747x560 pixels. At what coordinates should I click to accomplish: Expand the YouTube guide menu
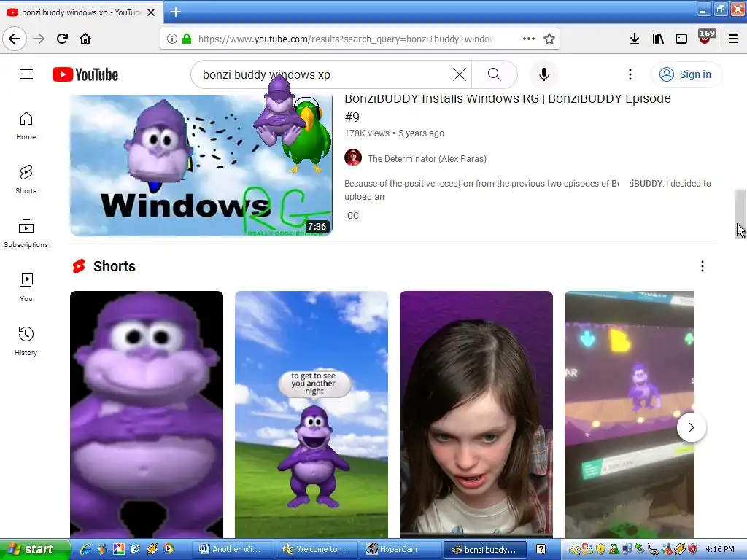26,74
